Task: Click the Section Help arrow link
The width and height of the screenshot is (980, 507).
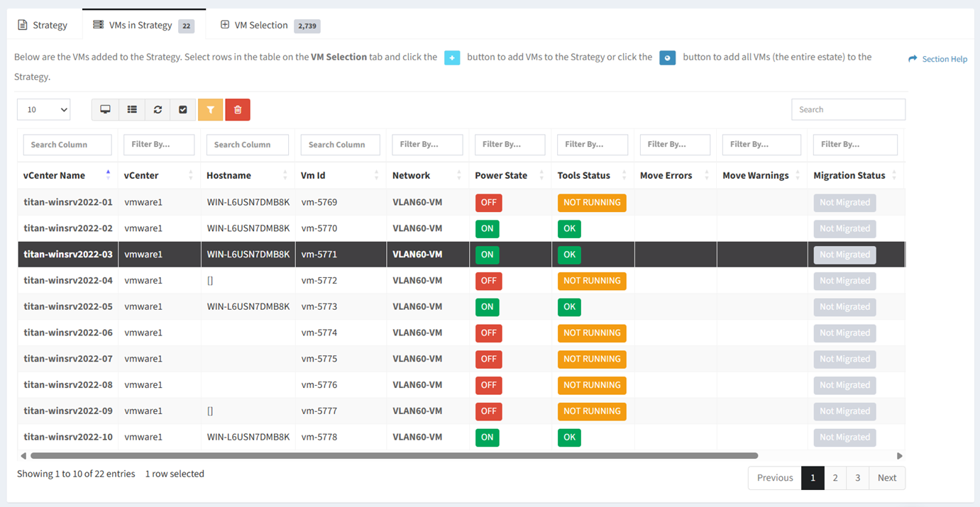Action: point(937,59)
